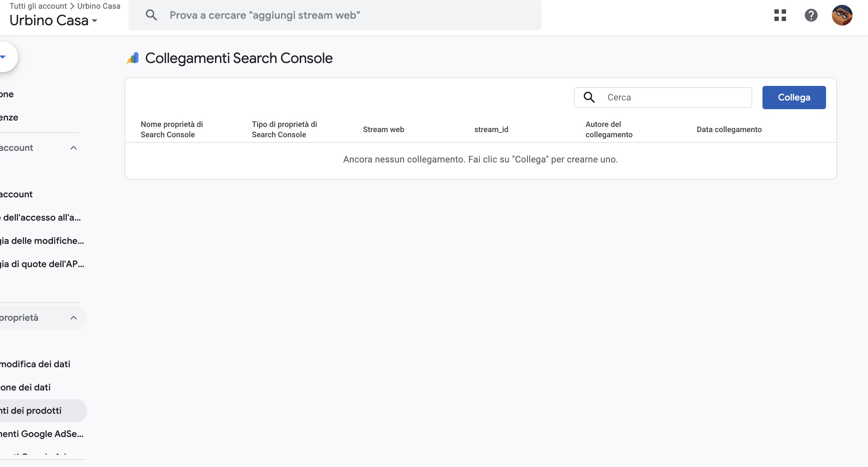Open the sidebar item ending 'delle modifiche...'
The height and width of the screenshot is (467, 868).
tap(42, 241)
